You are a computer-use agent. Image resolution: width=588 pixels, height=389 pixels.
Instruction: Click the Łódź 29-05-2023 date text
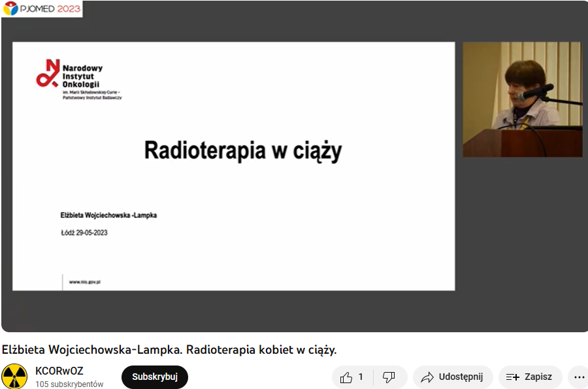click(x=84, y=233)
